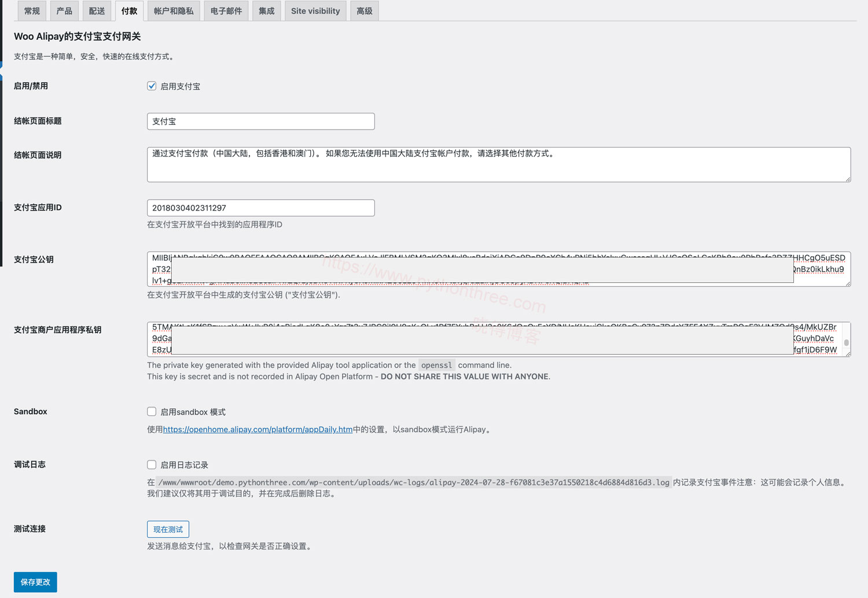868x598 pixels.
Task: Select the 付款 tab
Action: 129,10
